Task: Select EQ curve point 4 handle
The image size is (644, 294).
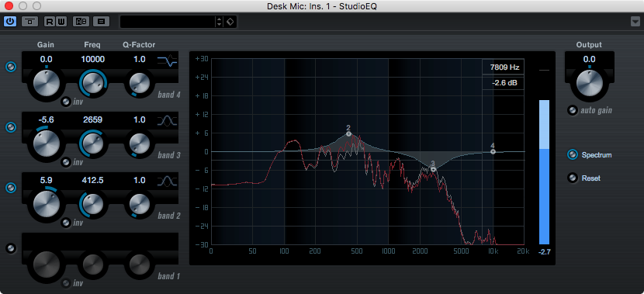Action: (493, 151)
